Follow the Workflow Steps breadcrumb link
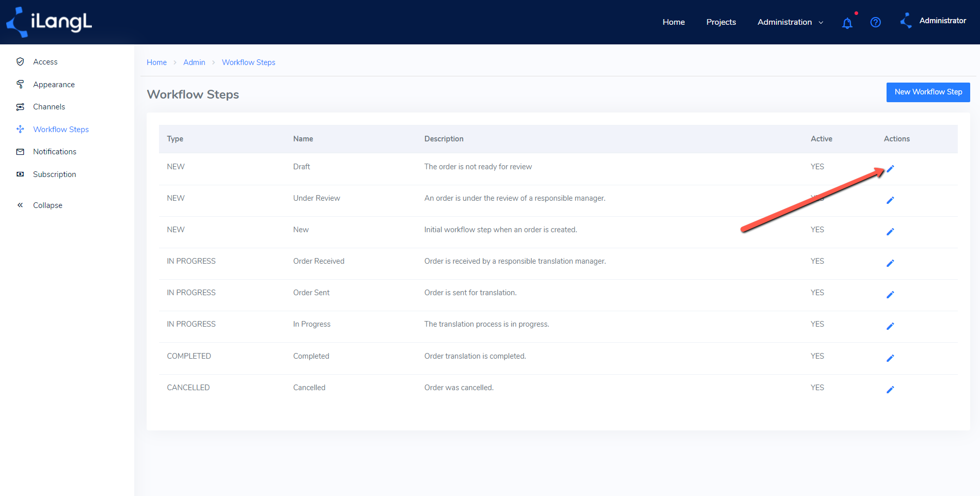980x496 pixels. pyautogui.click(x=248, y=62)
